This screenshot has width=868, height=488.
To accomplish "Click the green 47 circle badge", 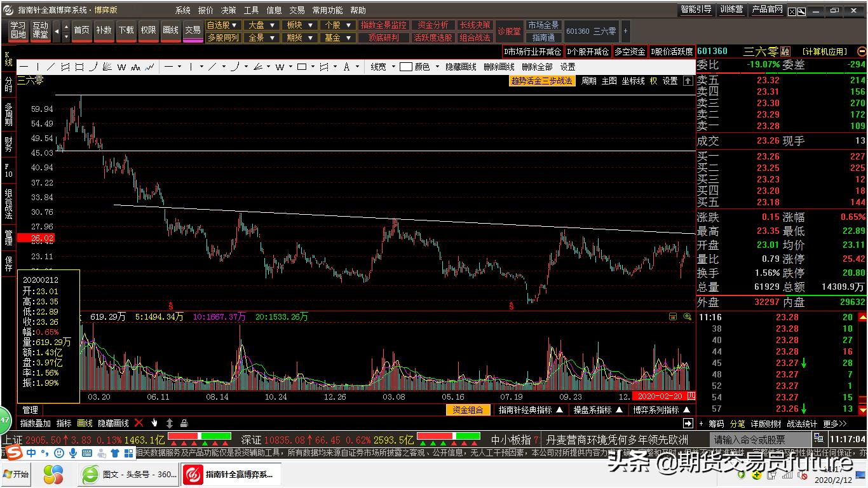I will point(5,419).
